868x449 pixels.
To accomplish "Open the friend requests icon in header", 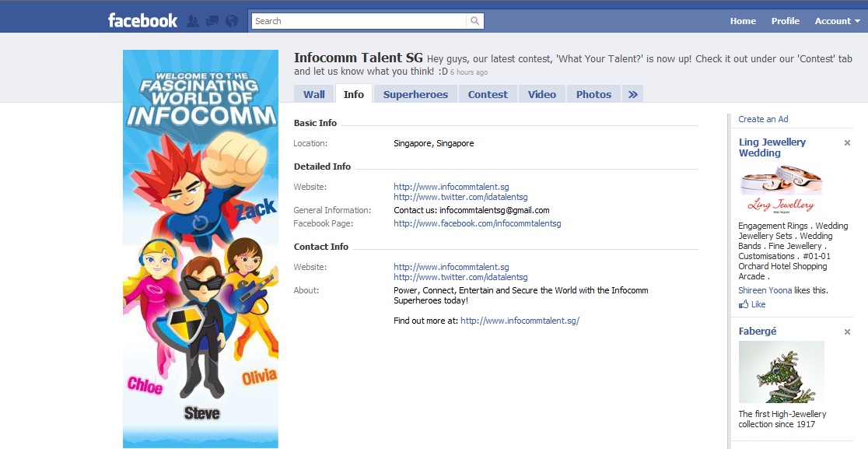I will [193, 21].
